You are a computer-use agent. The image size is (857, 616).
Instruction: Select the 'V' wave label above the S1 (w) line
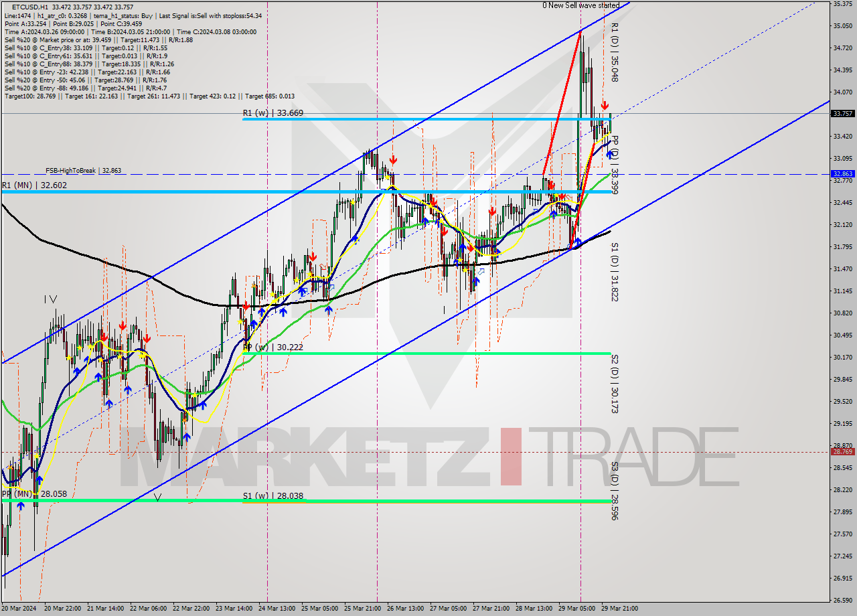(157, 497)
